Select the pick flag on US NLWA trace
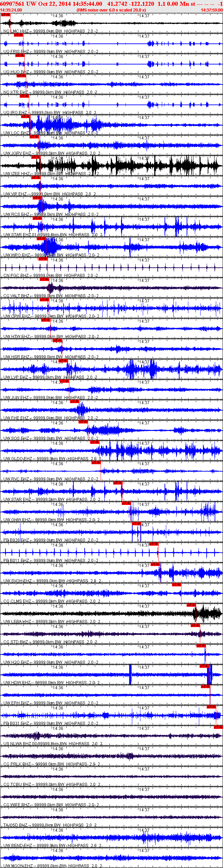 click(x=218, y=727)
